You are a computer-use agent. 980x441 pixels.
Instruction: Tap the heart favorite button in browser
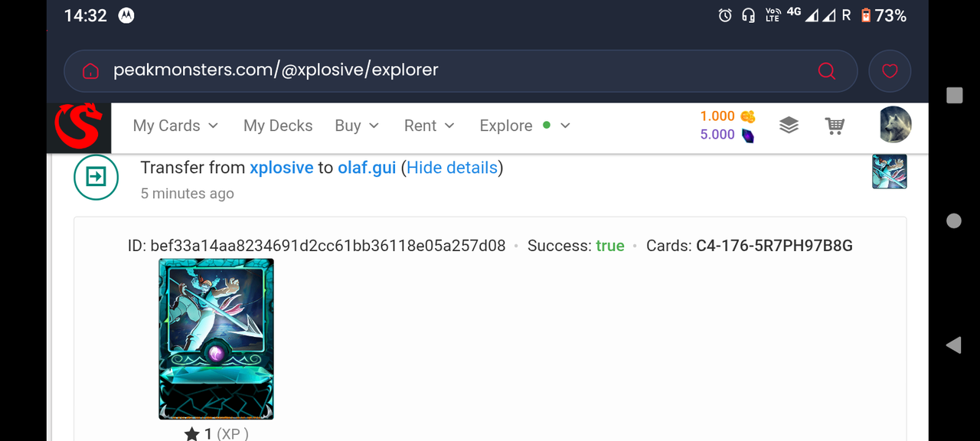890,71
